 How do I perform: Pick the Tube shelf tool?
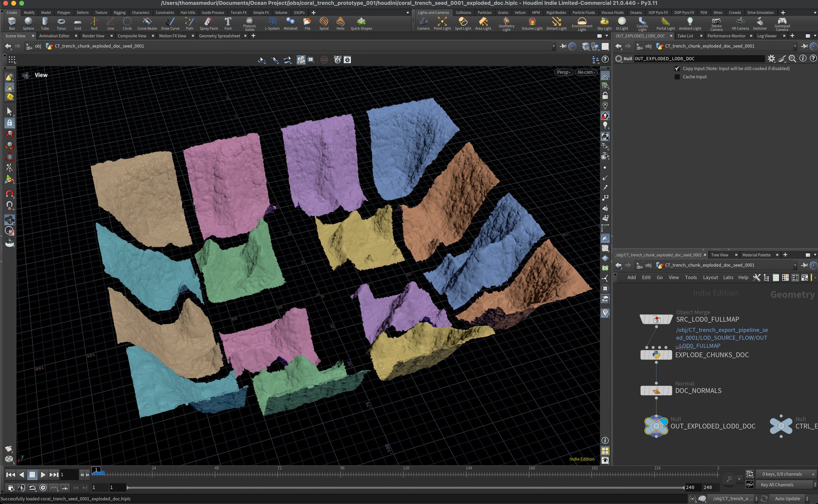click(45, 24)
